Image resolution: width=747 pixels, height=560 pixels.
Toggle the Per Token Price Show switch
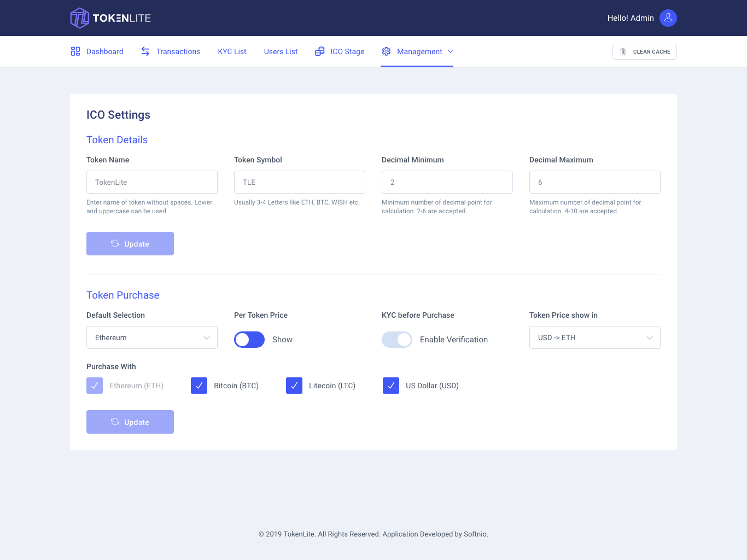coord(249,340)
